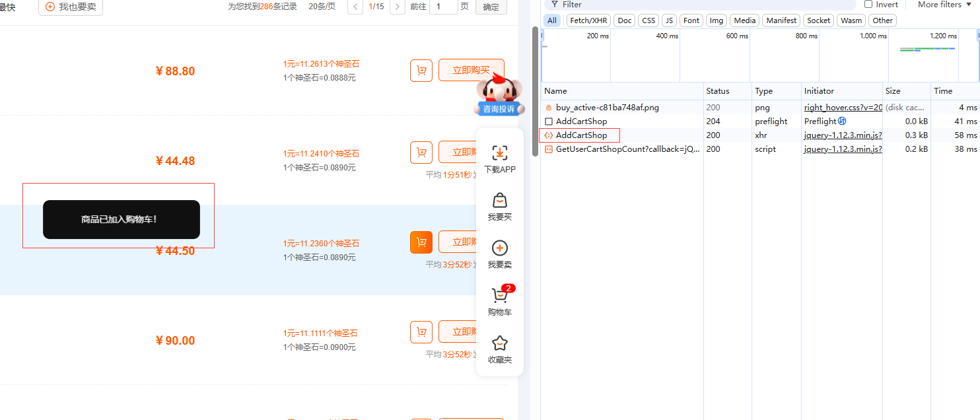The image size is (980, 420).
Task: Select the Fetch/XHR filter tab
Action: (588, 20)
